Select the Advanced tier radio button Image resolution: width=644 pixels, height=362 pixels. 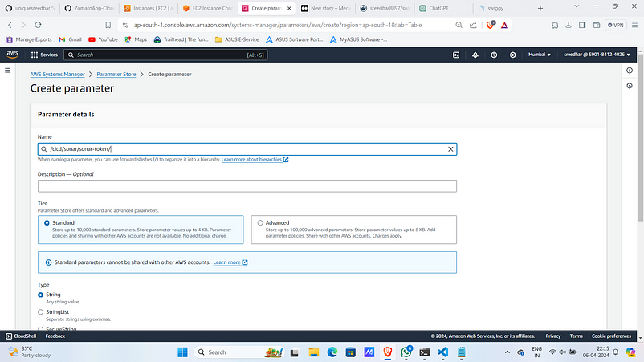tap(260, 223)
